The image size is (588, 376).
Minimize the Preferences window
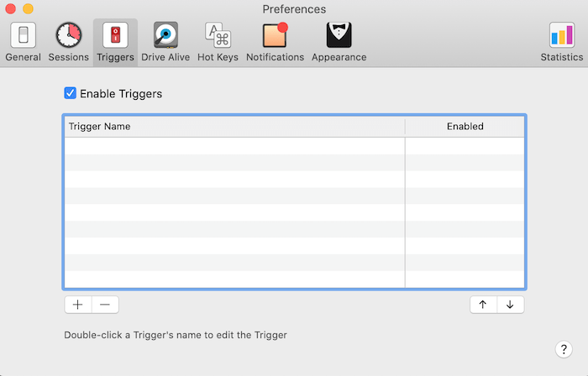pos(28,8)
